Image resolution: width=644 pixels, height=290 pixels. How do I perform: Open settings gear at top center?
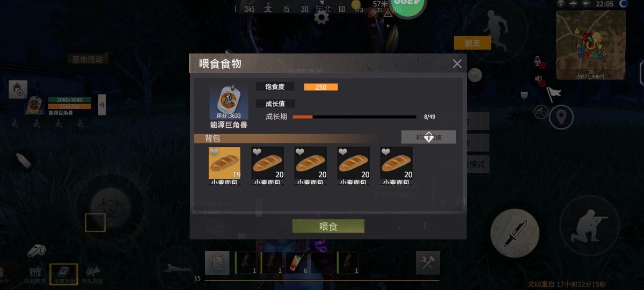coord(321,17)
